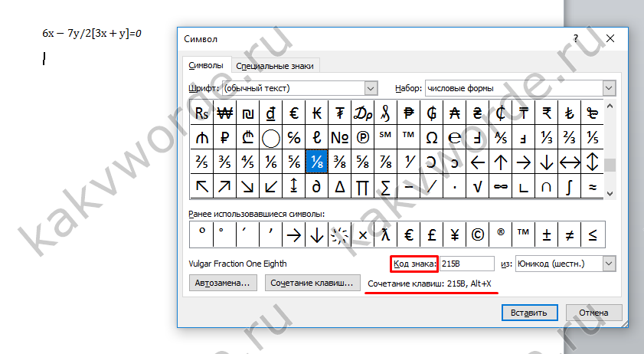Choose the square root √ symbol

pyautogui.click(x=478, y=185)
